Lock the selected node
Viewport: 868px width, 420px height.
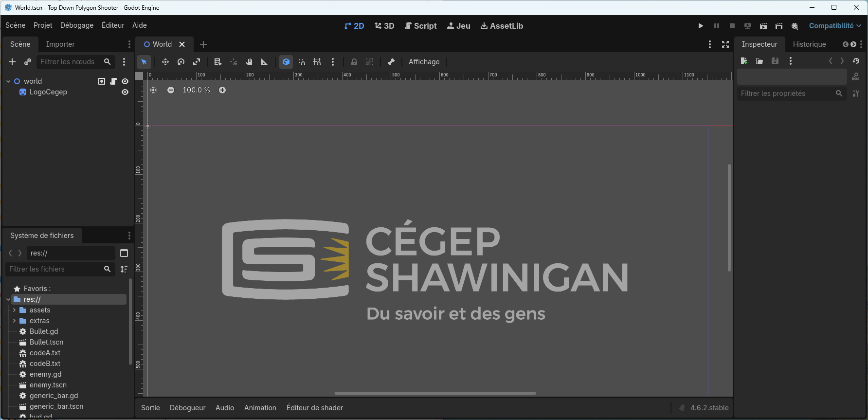354,62
